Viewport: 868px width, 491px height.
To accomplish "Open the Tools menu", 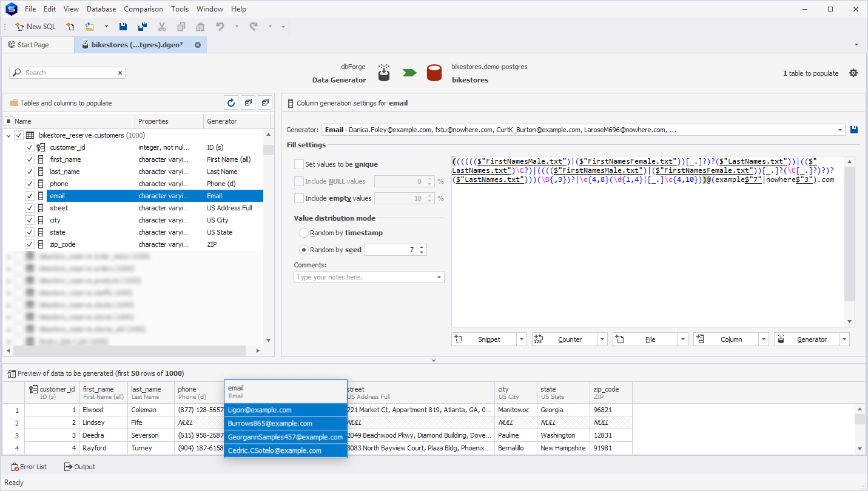I will (180, 9).
